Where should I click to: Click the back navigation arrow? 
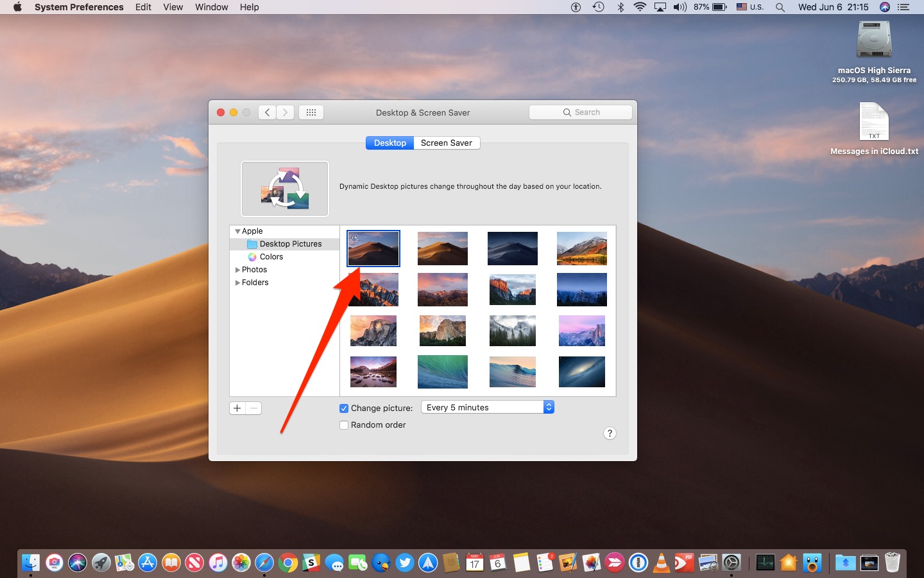tap(267, 112)
